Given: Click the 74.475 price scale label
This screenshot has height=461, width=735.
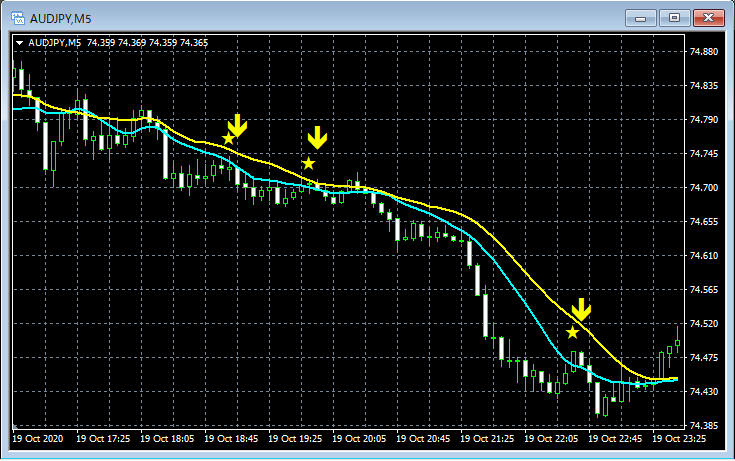Looking at the screenshot, I should [x=704, y=358].
